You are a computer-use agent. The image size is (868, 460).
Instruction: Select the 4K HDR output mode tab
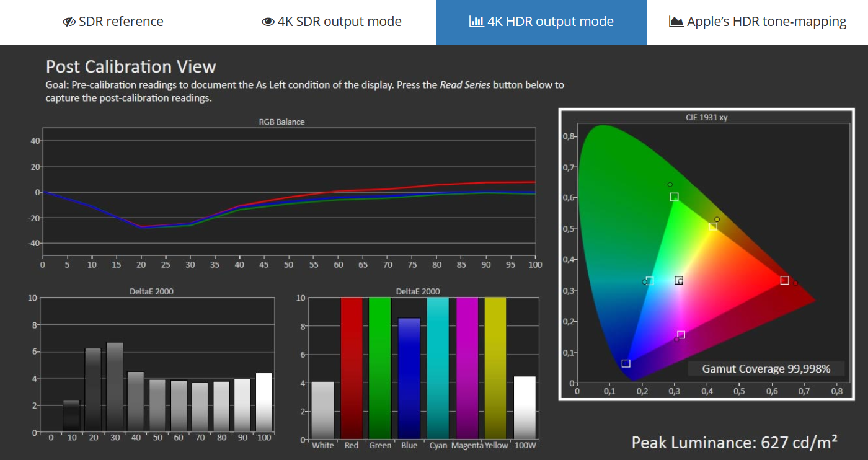tap(541, 22)
